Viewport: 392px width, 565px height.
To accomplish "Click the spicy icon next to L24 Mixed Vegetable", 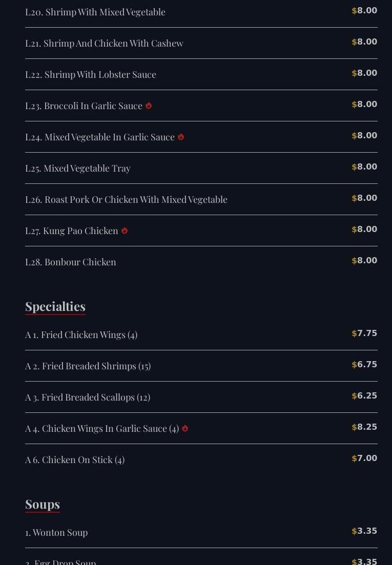I will click(181, 137).
